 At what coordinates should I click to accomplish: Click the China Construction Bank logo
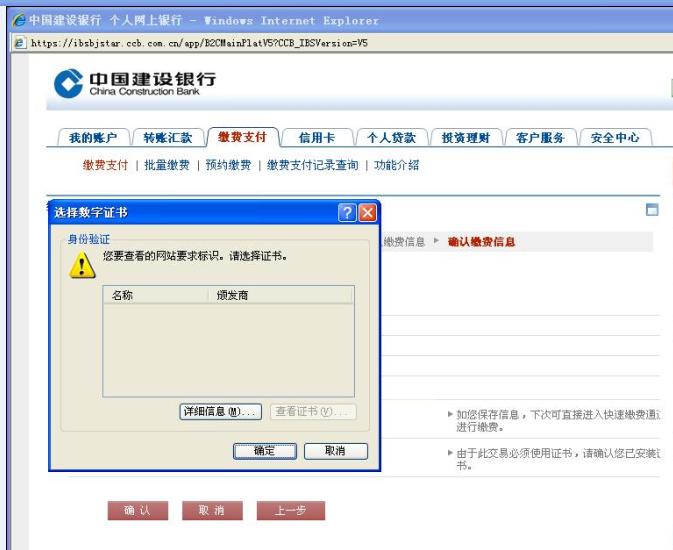(135, 84)
